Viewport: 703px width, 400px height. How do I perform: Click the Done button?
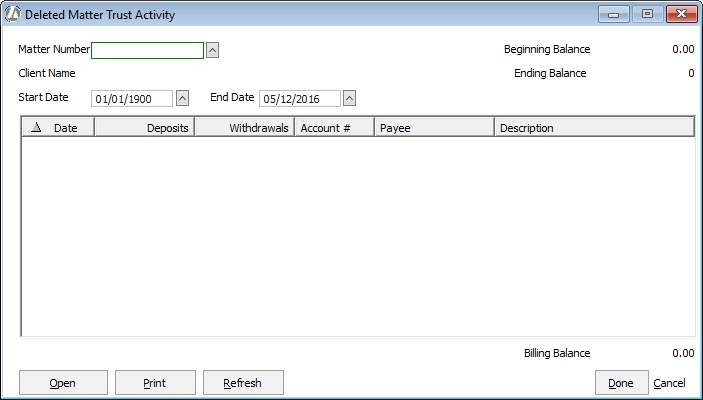621,383
